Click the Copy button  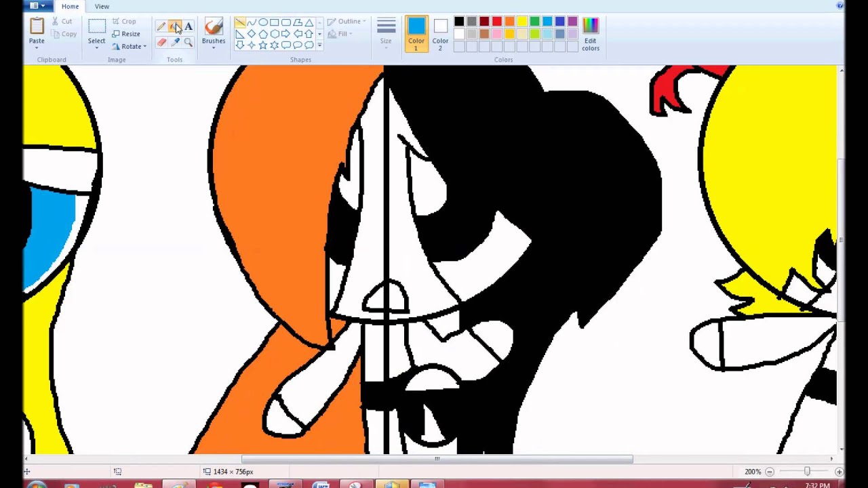(64, 34)
